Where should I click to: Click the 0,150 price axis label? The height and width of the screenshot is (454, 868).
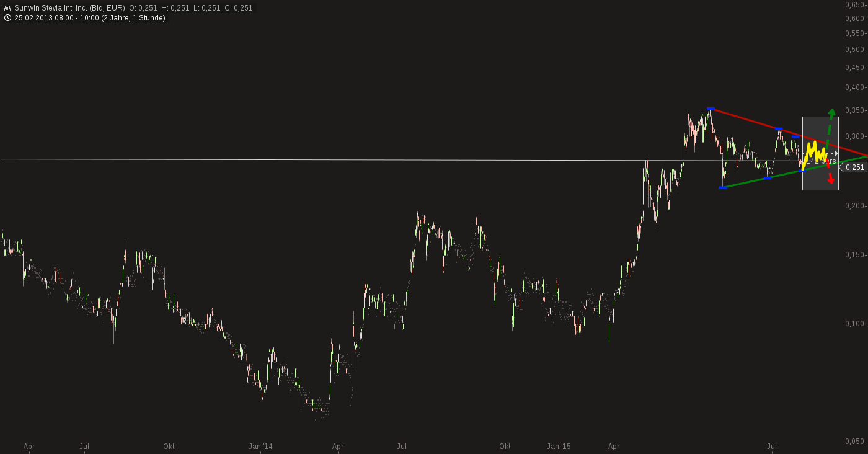854,255
